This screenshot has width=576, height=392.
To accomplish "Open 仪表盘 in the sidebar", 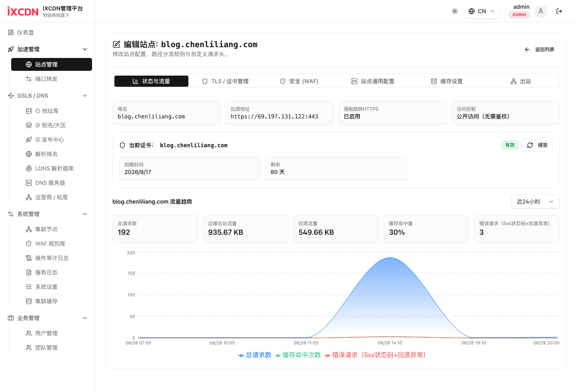I will [x=48, y=32].
